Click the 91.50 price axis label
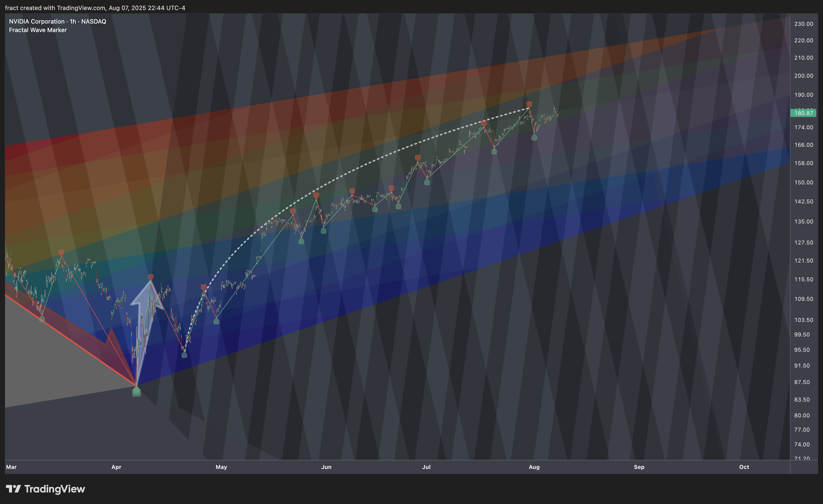 coord(802,366)
